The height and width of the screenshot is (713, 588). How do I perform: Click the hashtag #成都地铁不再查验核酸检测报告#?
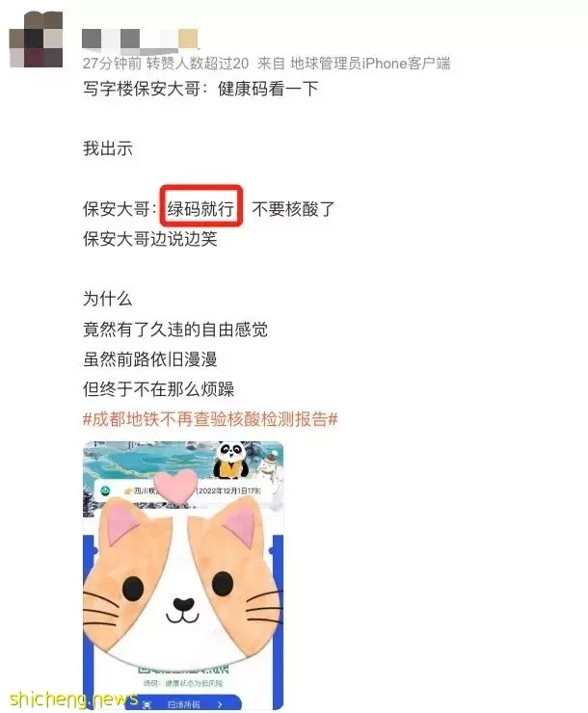(x=210, y=419)
